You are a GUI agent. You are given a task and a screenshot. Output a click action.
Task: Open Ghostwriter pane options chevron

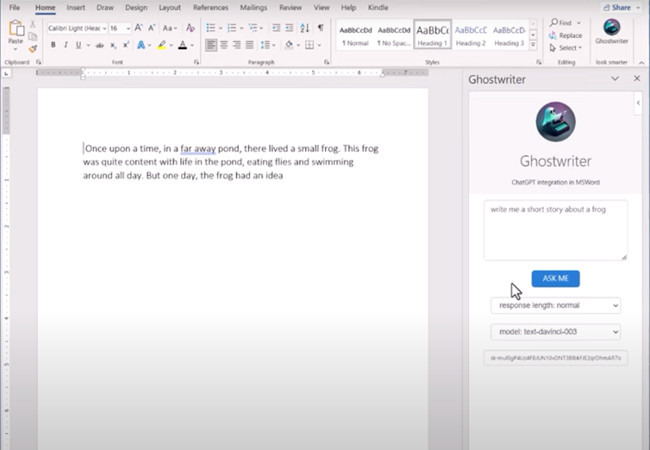[x=615, y=78]
